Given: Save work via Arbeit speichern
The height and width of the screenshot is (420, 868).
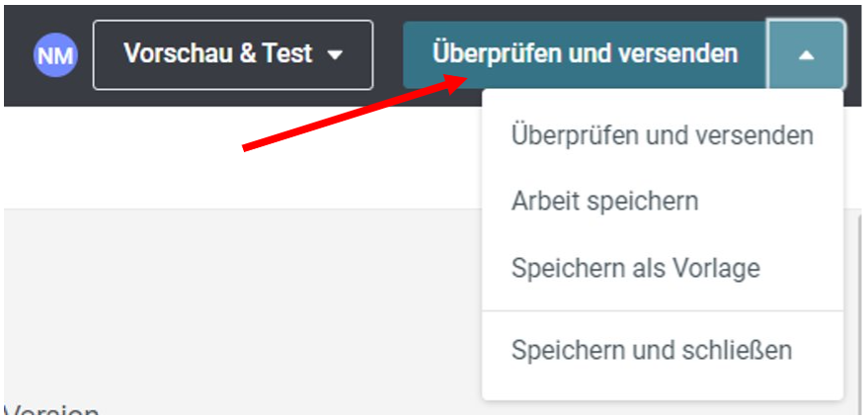Looking at the screenshot, I should [x=662, y=202].
